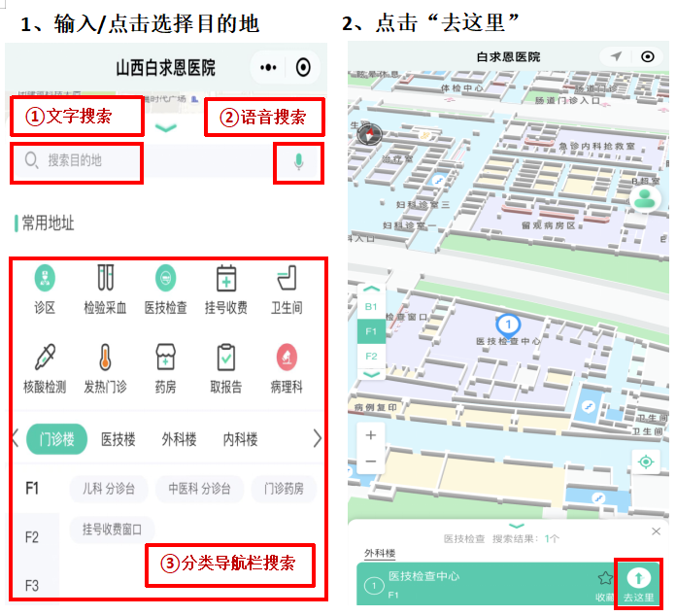Choose the 挂号收费窗口 destination
Screen dimensions: 676x616
point(112,530)
